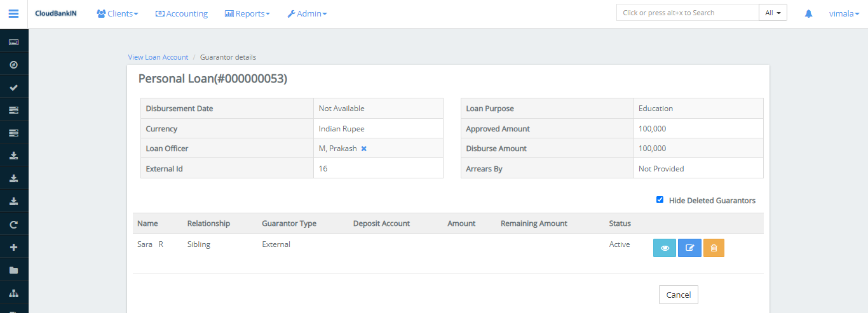Screen dimensions: 868x313
Task: Open the compass navigation sidebar icon
Action: coord(13,65)
